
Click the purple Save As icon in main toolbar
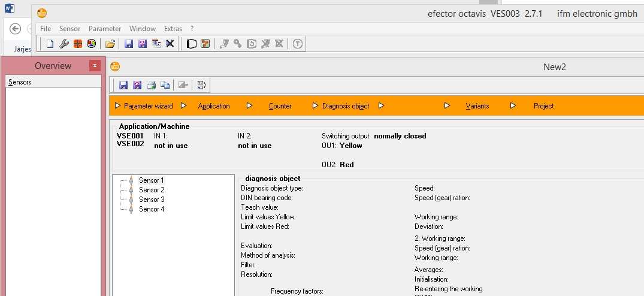[142, 44]
